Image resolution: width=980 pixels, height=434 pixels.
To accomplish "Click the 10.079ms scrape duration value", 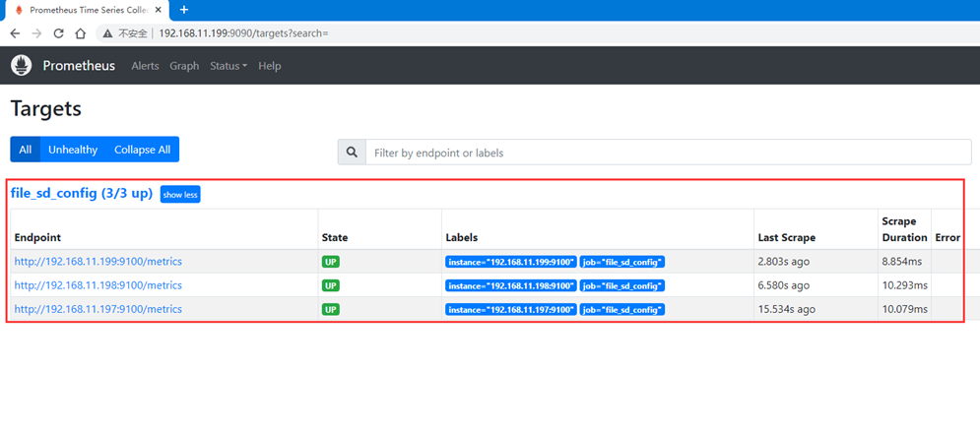I will coord(905,309).
